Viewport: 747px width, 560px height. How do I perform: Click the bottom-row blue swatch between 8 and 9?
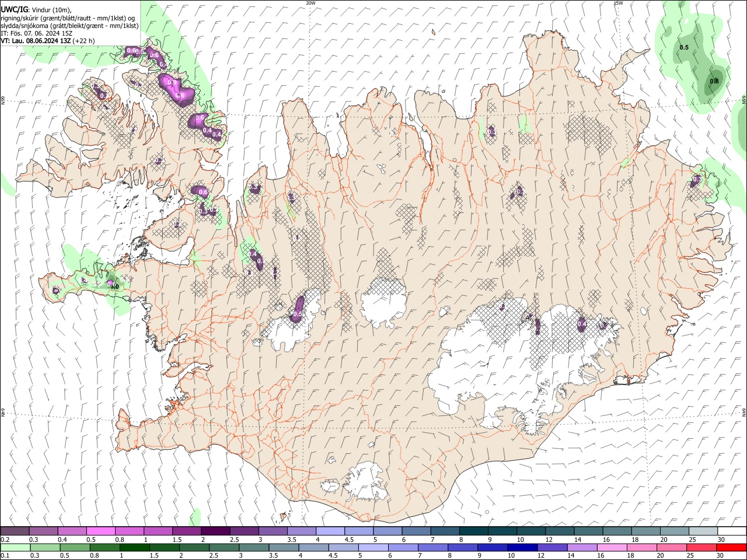tap(462, 547)
